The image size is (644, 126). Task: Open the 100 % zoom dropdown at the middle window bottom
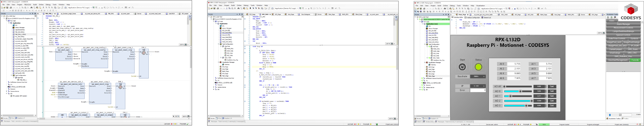391,119
